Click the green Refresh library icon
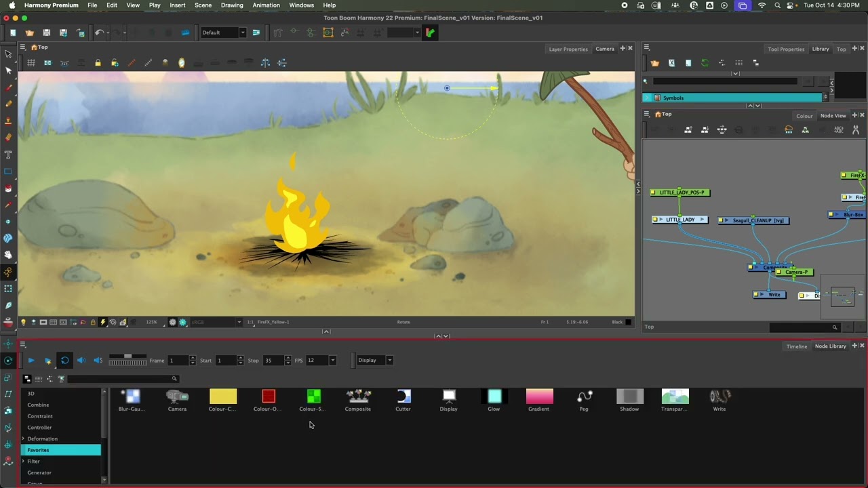This screenshot has width=868, height=488. coord(705,63)
